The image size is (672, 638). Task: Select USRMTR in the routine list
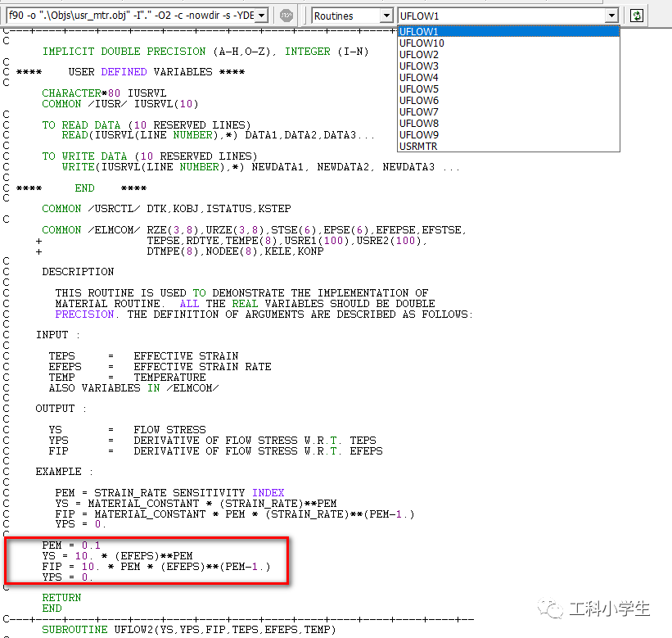click(x=508, y=147)
